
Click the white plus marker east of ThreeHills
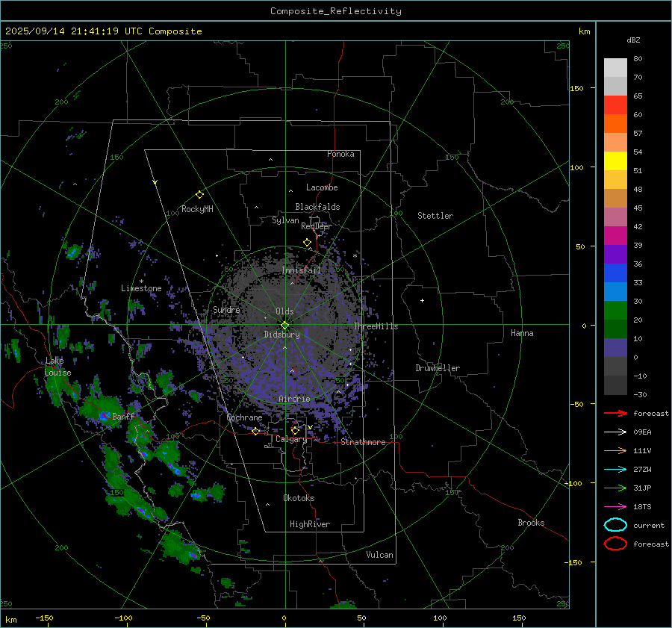(422, 300)
